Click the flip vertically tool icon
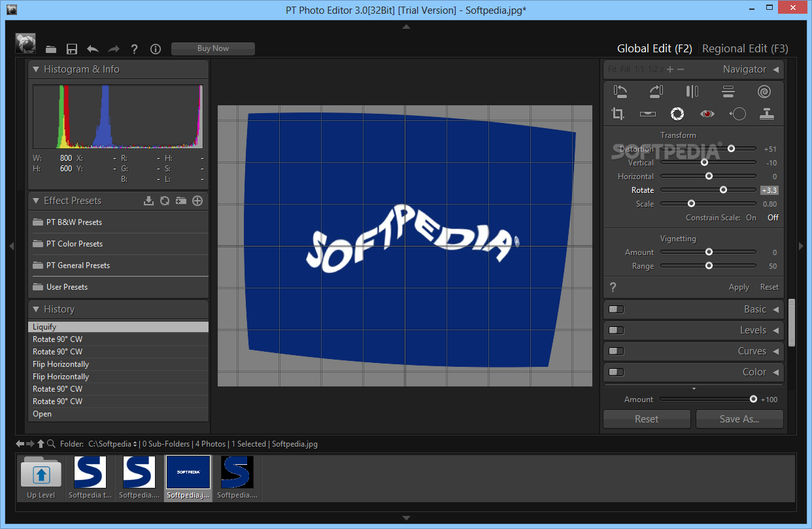Screen dimensions: 812x529 (728, 92)
